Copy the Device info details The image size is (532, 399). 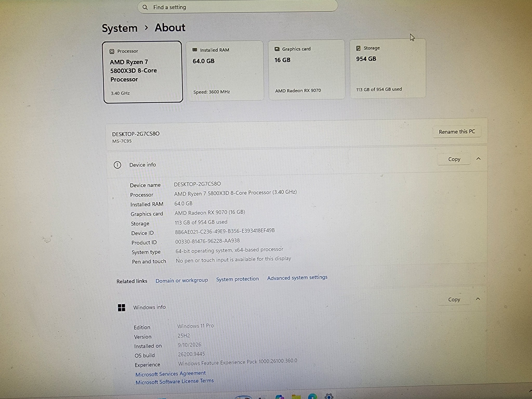(454, 159)
